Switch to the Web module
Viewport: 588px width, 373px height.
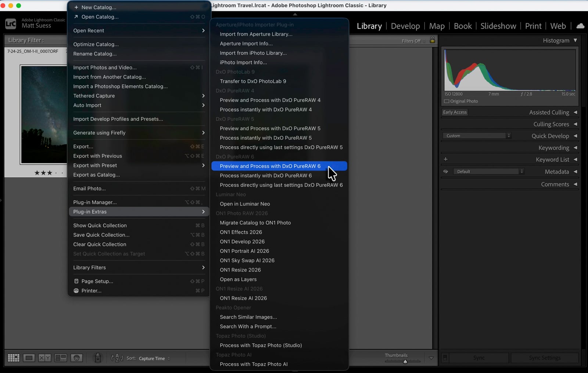[558, 26]
